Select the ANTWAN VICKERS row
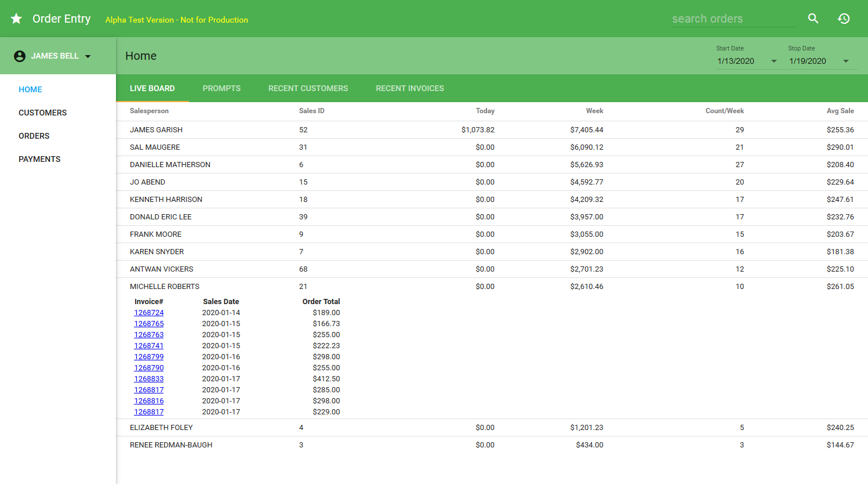 point(492,269)
